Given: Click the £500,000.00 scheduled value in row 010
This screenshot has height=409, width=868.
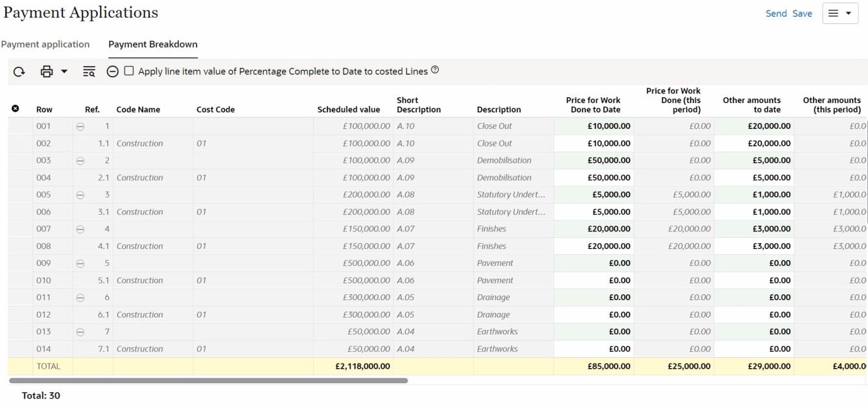Looking at the screenshot, I should pos(367,281).
